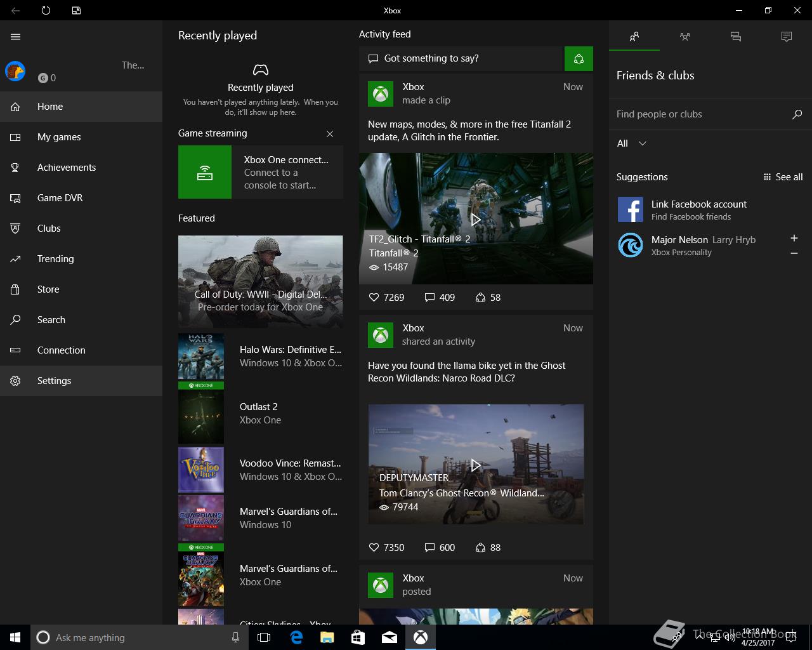812x650 pixels.
Task: Open Search in sidebar
Action: point(81,320)
